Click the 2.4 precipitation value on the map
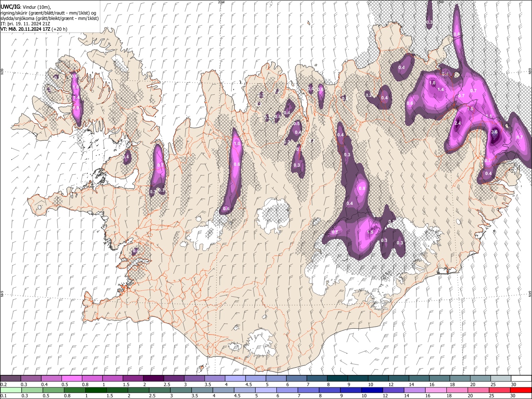This screenshot has width=532, height=399. pyautogui.click(x=458, y=123)
